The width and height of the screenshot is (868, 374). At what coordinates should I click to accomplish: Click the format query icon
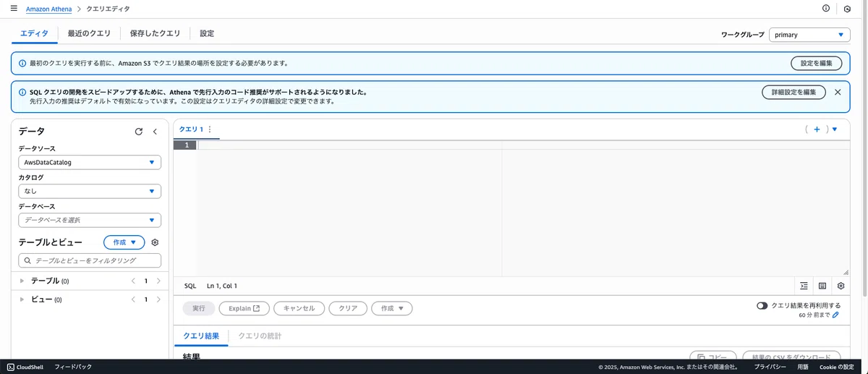tap(804, 286)
